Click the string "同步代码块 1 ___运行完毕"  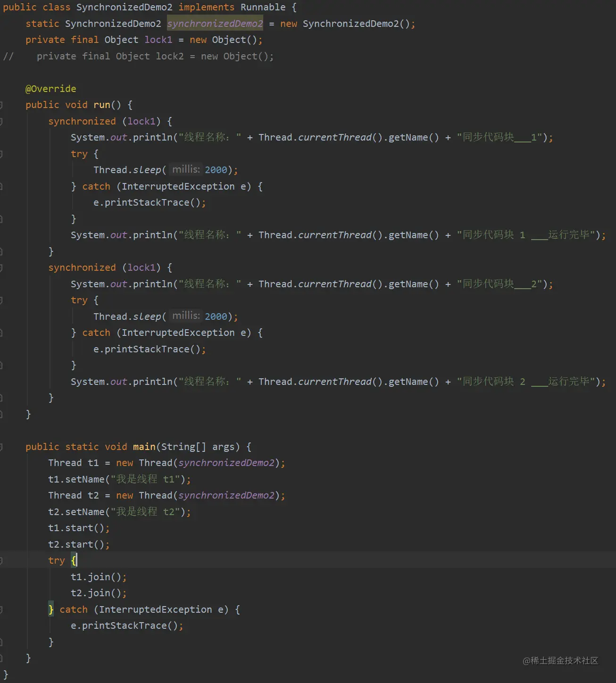coord(526,235)
